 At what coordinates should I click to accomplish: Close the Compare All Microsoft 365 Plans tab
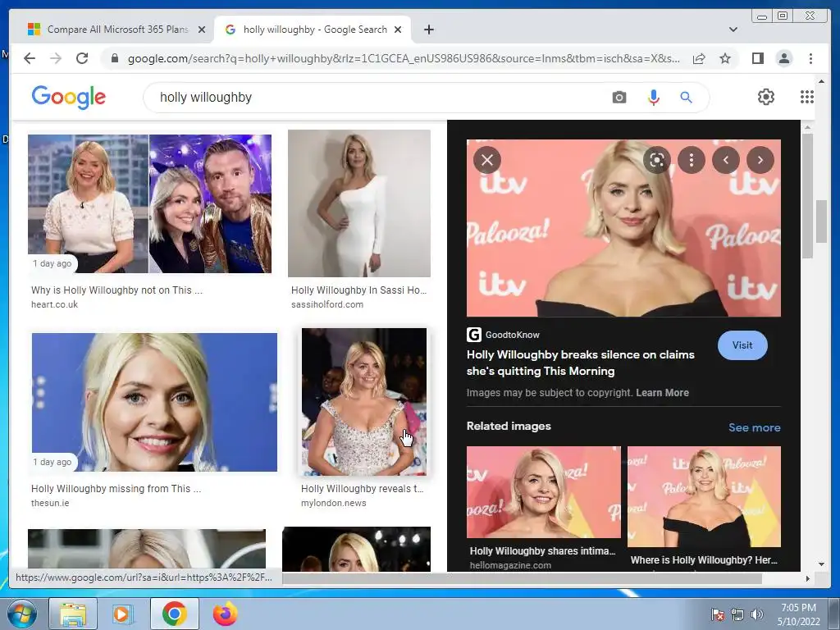coord(202,30)
